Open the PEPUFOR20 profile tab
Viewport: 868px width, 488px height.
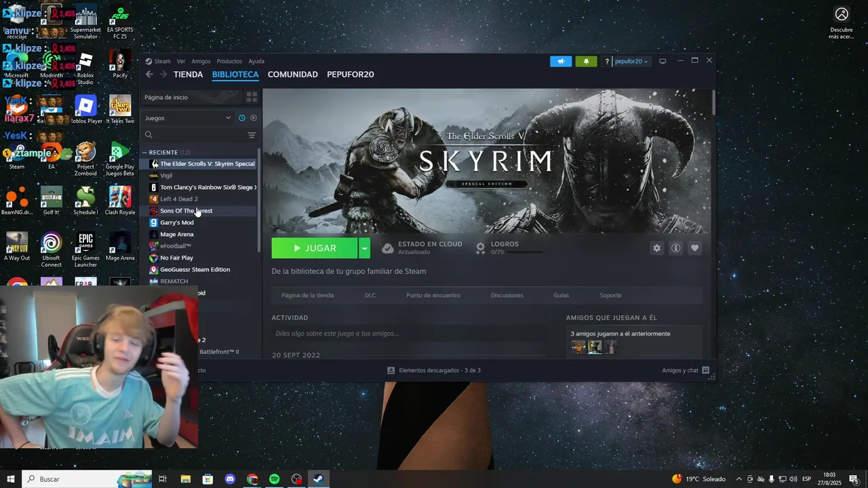click(x=351, y=75)
